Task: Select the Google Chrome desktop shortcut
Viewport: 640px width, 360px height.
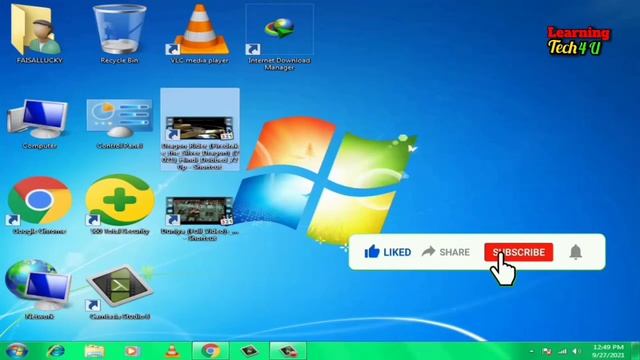Action: (x=39, y=205)
